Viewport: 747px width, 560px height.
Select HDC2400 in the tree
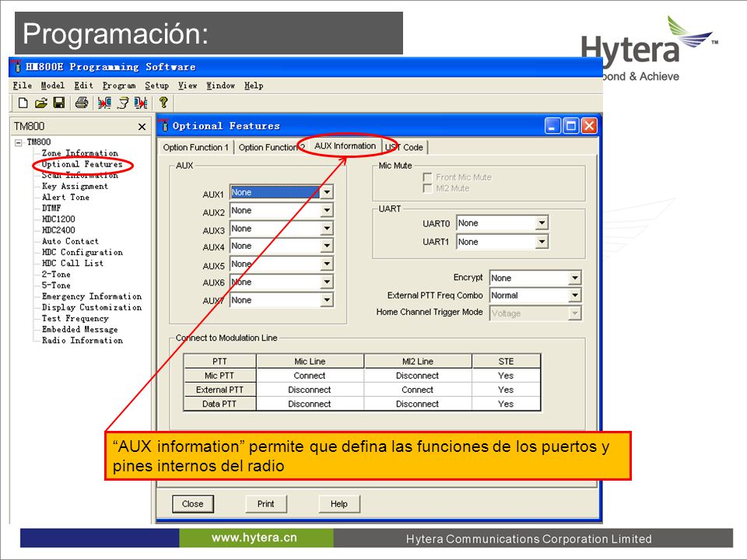pyautogui.click(x=58, y=230)
